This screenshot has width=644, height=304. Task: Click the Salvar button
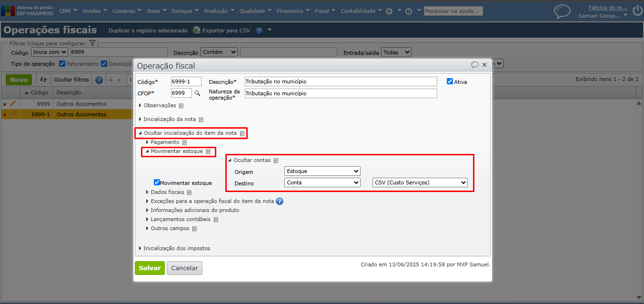coord(150,268)
